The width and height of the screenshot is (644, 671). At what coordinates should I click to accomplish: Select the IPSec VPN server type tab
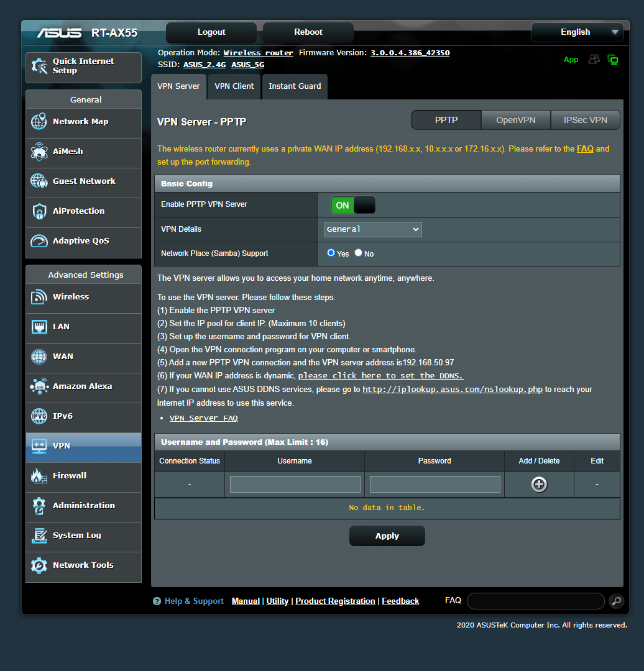pyautogui.click(x=586, y=121)
